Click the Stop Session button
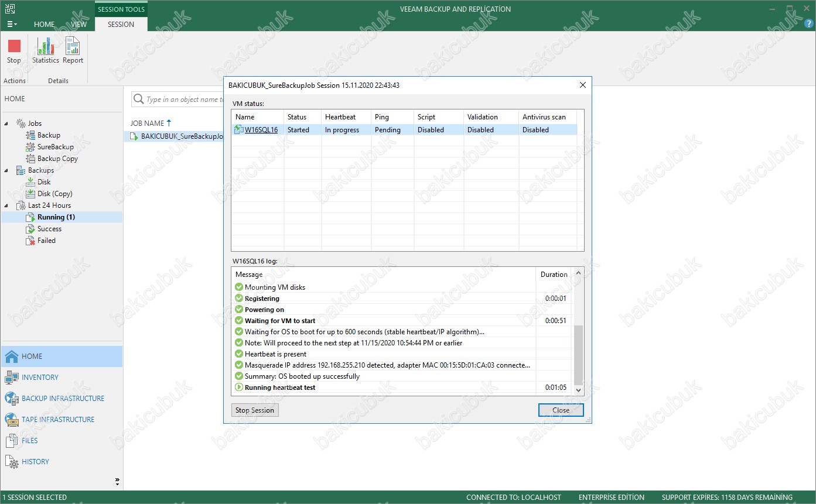816x504 pixels. pyautogui.click(x=255, y=410)
